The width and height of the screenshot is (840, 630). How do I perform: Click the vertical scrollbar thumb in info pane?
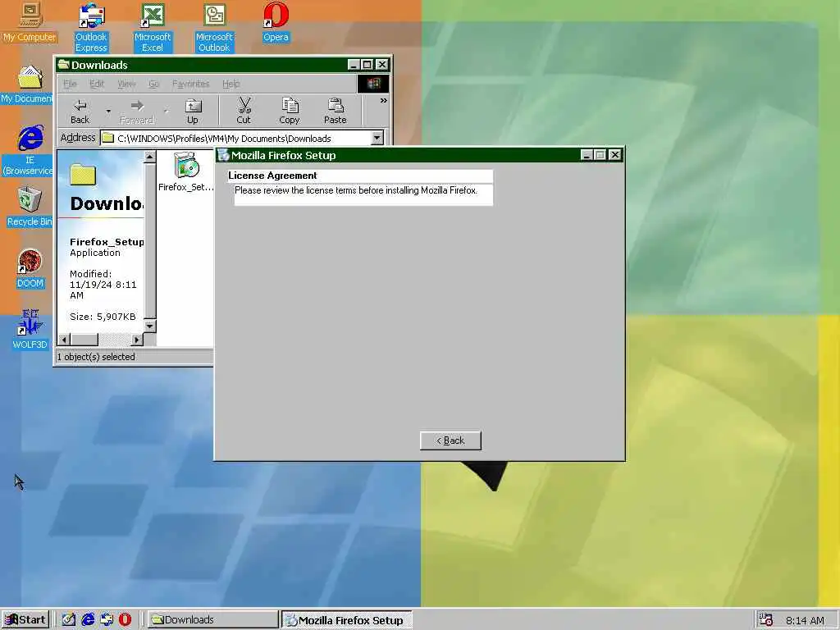[x=150, y=240]
